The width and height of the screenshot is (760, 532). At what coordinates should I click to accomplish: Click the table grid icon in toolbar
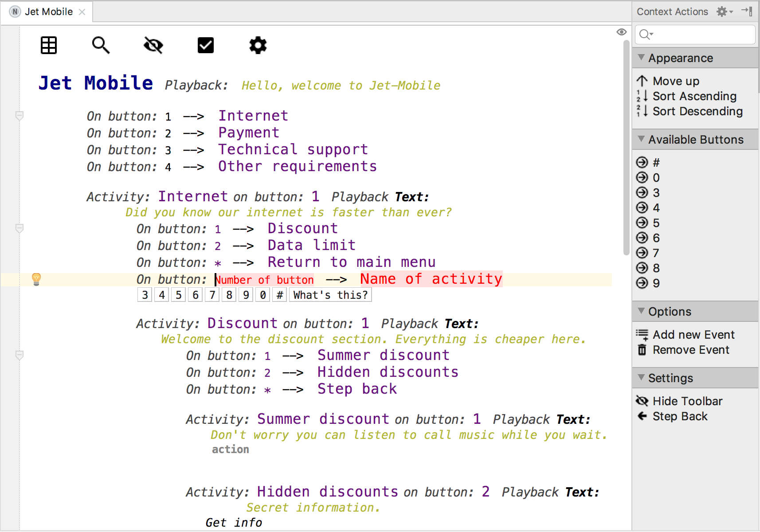(49, 45)
